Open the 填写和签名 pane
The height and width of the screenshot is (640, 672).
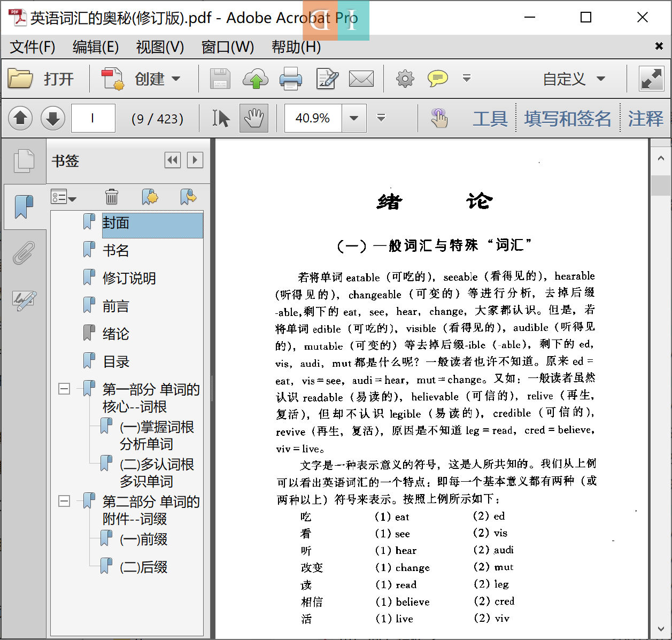click(x=568, y=118)
